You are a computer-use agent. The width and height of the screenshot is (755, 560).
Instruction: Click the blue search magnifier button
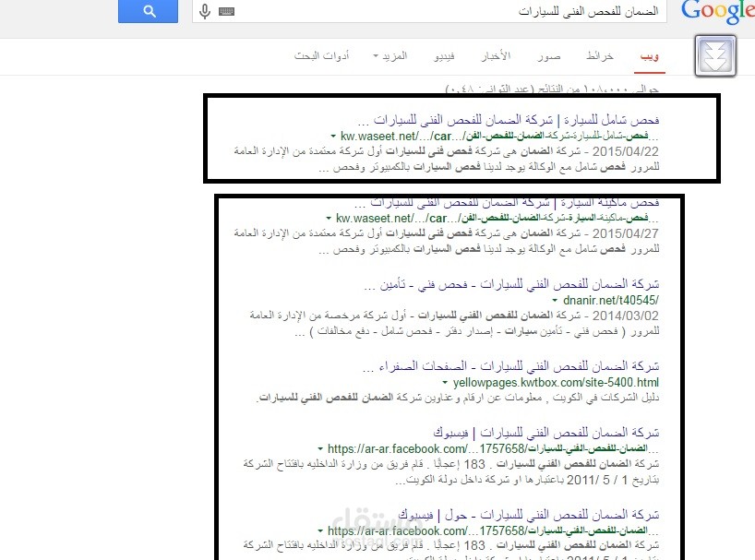pyautogui.click(x=149, y=10)
